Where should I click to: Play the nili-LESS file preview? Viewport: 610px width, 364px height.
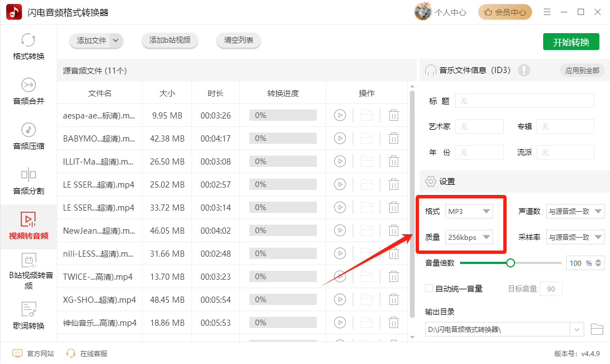click(340, 253)
